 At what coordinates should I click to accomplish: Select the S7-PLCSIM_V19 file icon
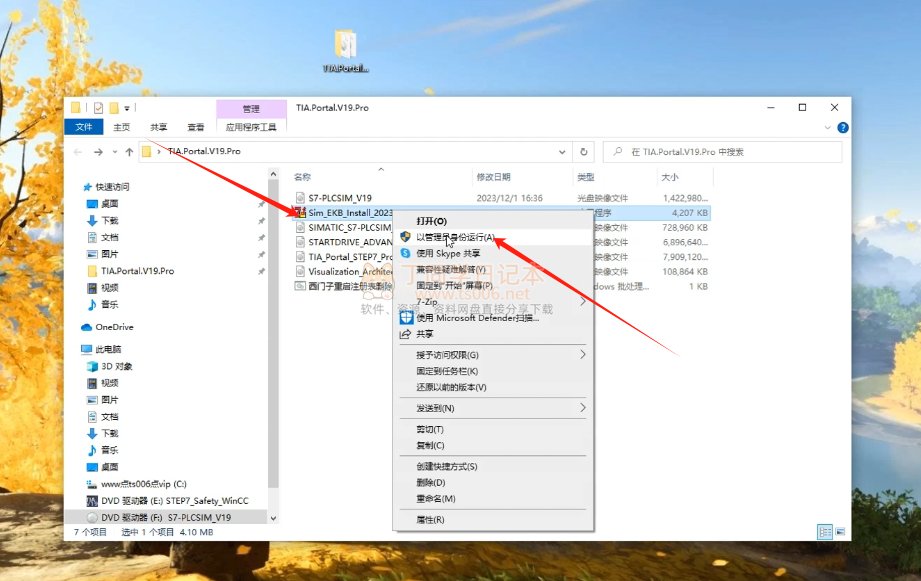point(300,198)
